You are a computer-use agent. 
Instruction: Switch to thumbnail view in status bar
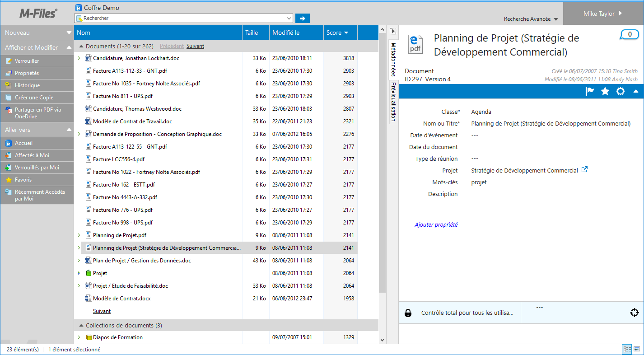tap(637, 349)
